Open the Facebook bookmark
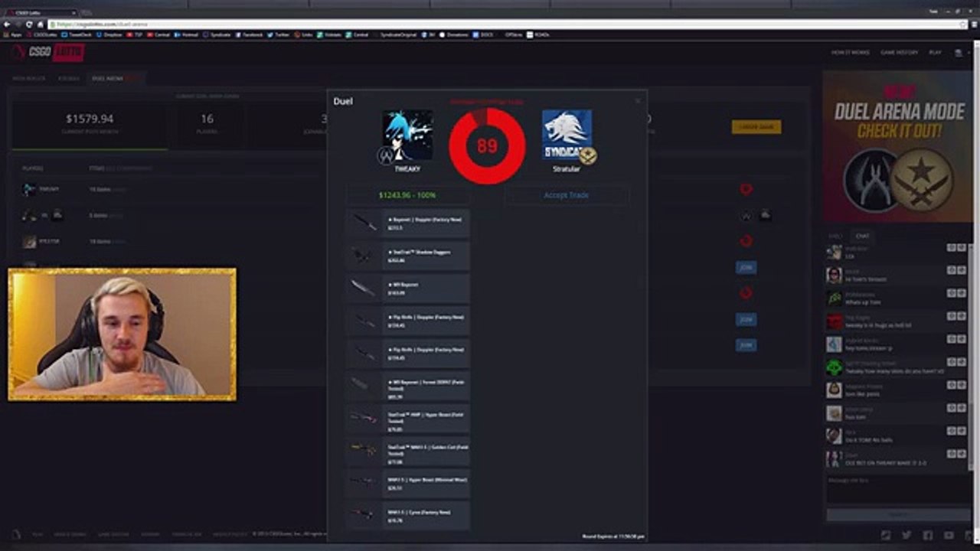 (x=250, y=34)
